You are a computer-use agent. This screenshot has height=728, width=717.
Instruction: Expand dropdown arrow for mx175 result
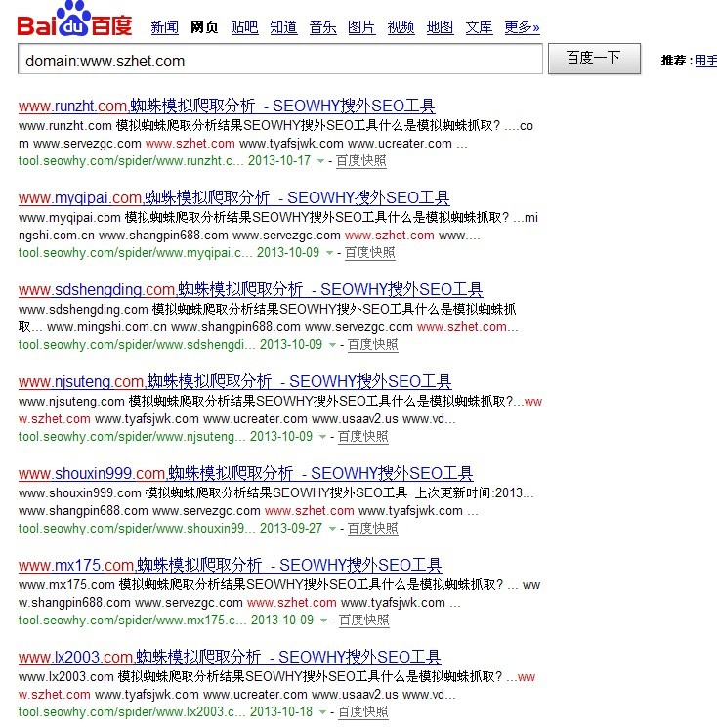point(323,621)
